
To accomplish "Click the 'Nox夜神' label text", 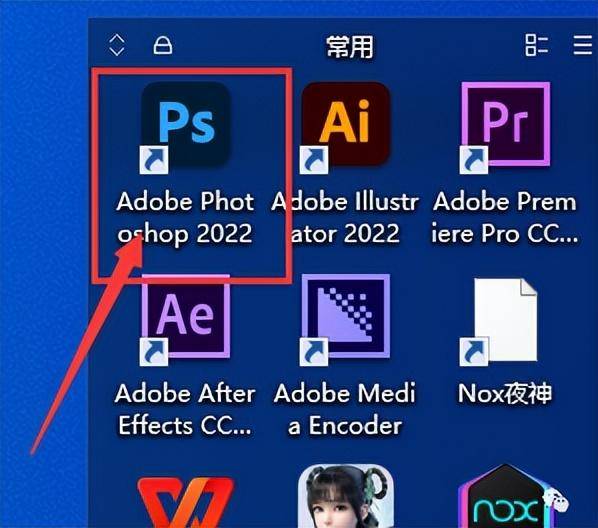I will point(505,393).
